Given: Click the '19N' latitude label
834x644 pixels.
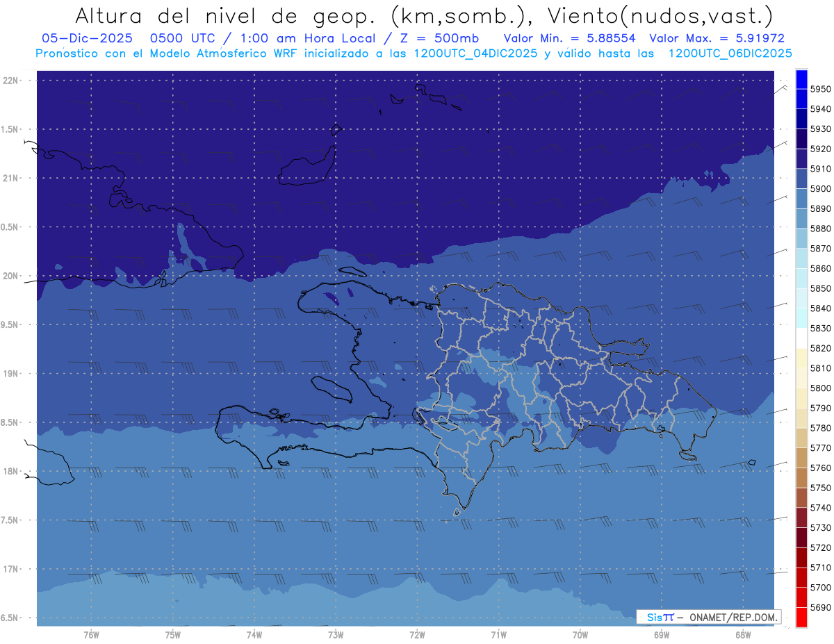Looking at the screenshot, I should click(x=10, y=374).
